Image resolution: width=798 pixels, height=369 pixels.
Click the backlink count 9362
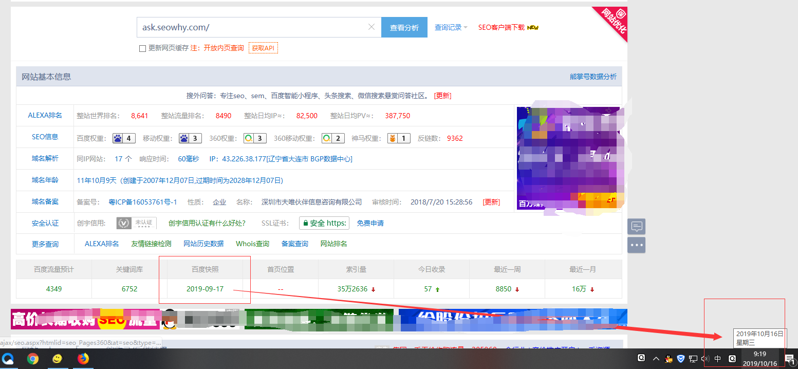pyautogui.click(x=454, y=138)
